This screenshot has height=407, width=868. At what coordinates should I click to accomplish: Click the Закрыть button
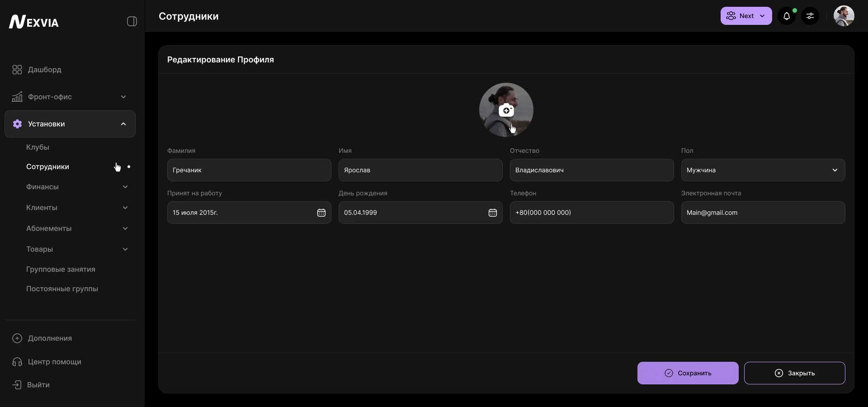[795, 373]
